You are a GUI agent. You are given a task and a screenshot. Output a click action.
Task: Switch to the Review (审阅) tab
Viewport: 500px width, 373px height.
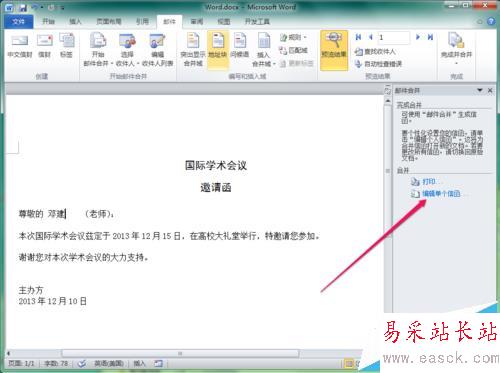pos(197,22)
